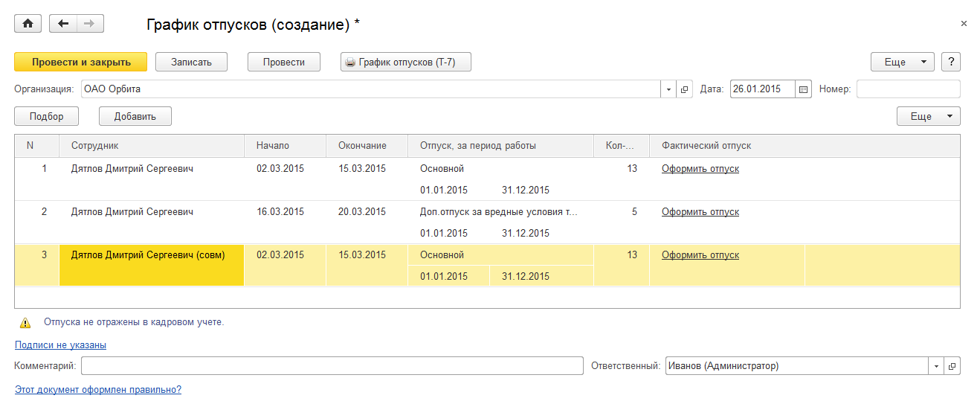Click Провести и закрыть button
The width and height of the screenshot is (980, 407).
click(x=81, y=62)
